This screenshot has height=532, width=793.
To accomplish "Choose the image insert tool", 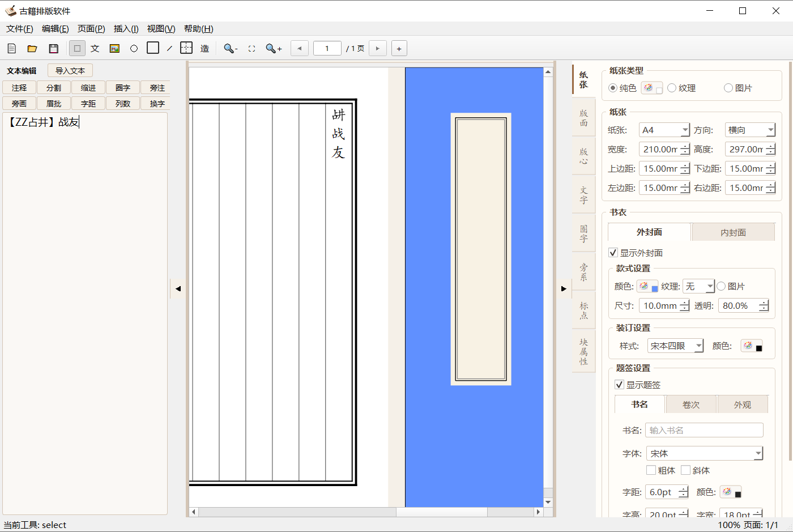I will tap(114, 49).
